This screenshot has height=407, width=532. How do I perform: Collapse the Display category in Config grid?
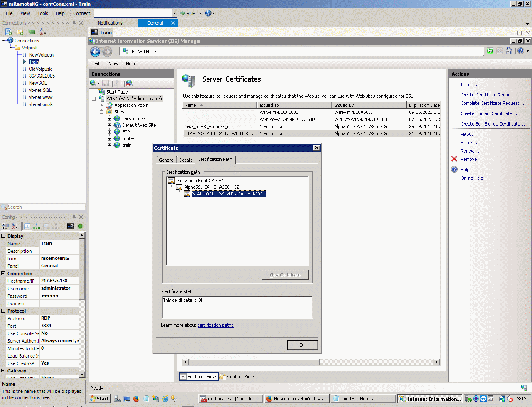pos(3,236)
